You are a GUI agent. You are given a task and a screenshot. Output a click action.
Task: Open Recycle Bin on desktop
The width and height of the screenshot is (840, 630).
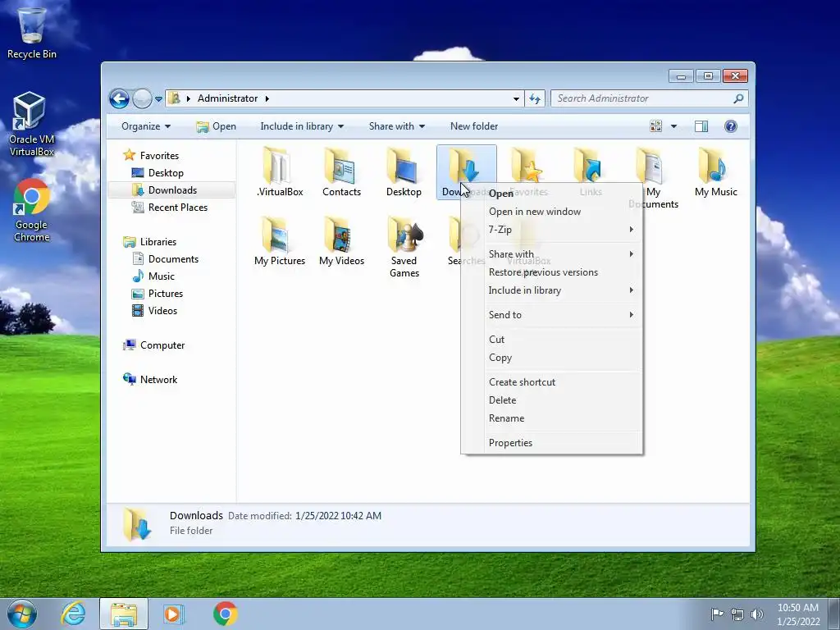[x=32, y=32]
